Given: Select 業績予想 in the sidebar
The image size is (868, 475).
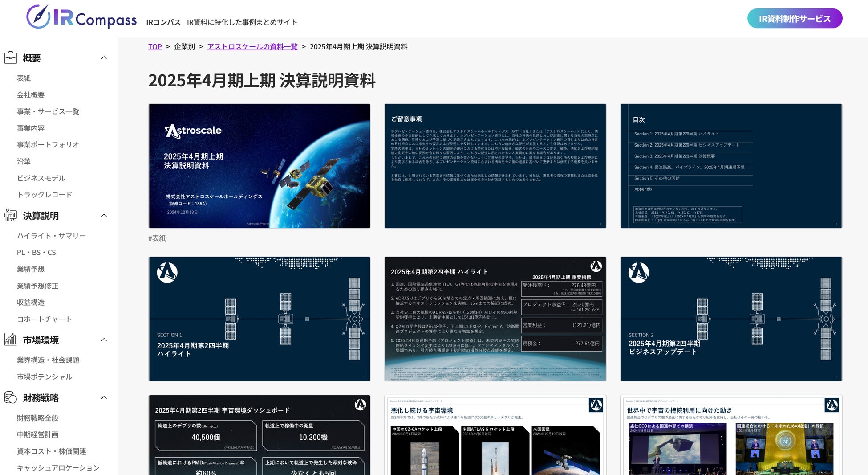Looking at the screenshot, I should (31, 269).
